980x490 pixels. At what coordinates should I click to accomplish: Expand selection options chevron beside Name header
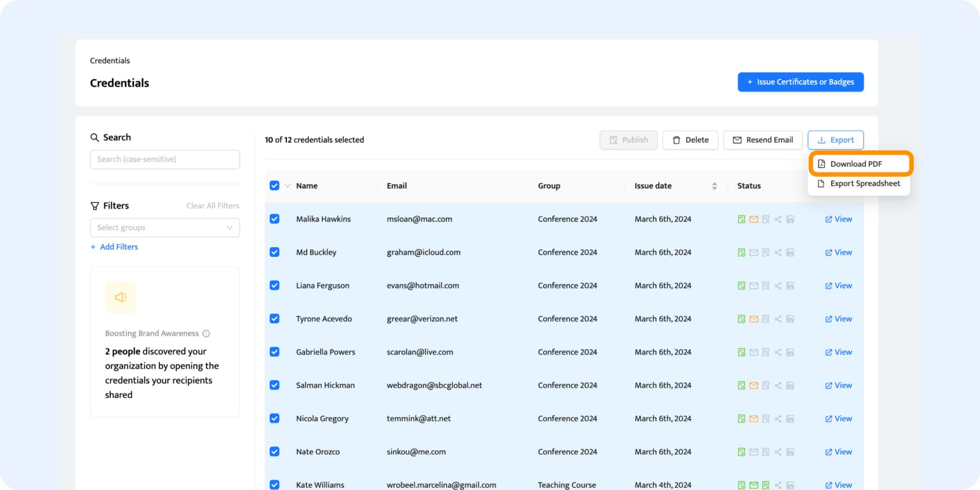click(x=287, y=186)
